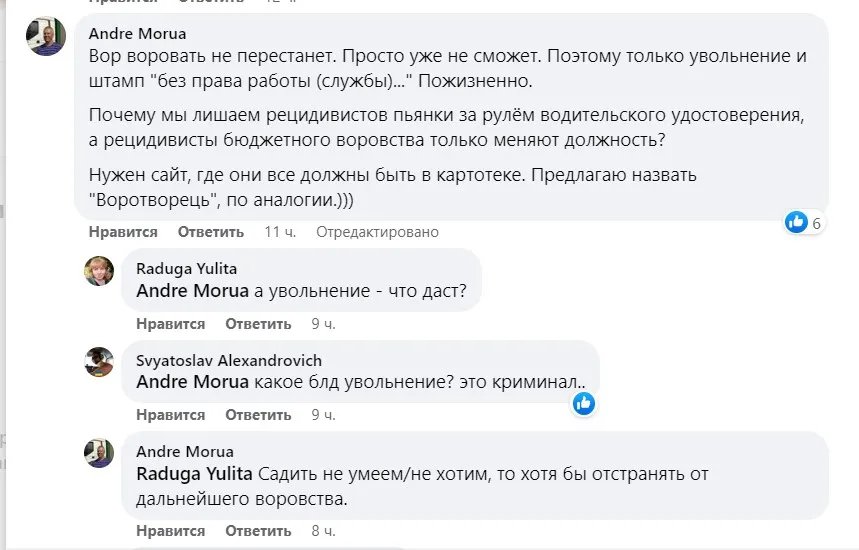Click Andre Morua's top comment avatar

[46, 36]
